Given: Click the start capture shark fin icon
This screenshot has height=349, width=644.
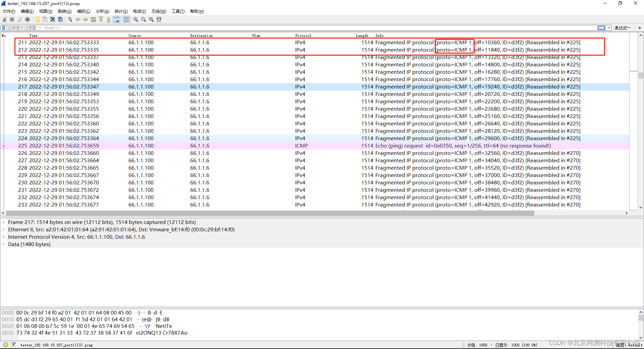Looking at the screenshot, I should click(x=4, y=19).
